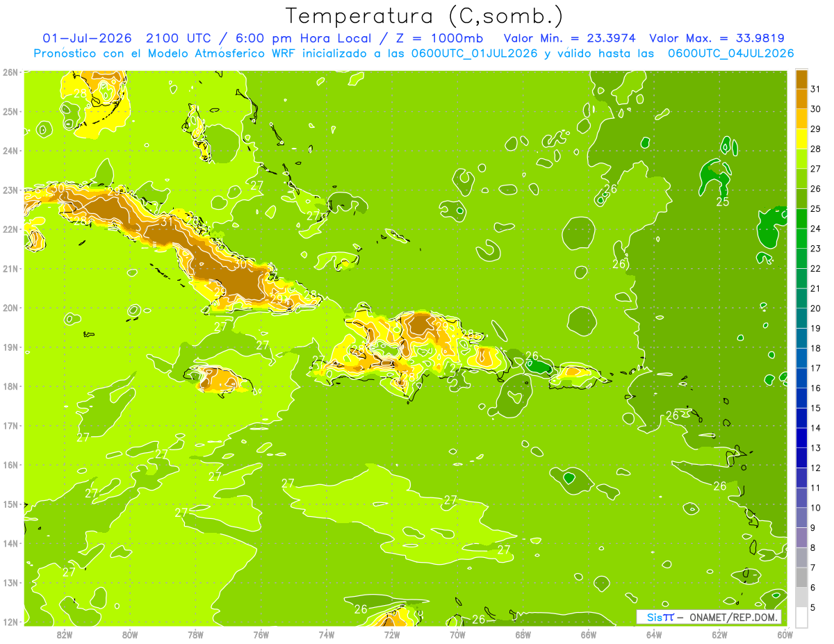Click the 64W longitude axis label
Screen dimensions: 834x644
tap(653, 634)
